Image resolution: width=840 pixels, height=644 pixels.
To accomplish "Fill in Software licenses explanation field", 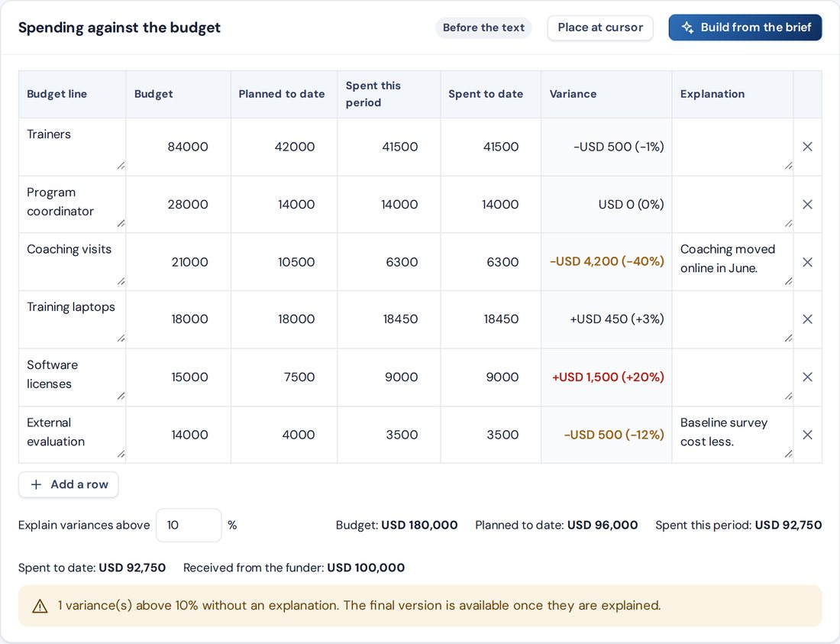I will tap(732, 377).
